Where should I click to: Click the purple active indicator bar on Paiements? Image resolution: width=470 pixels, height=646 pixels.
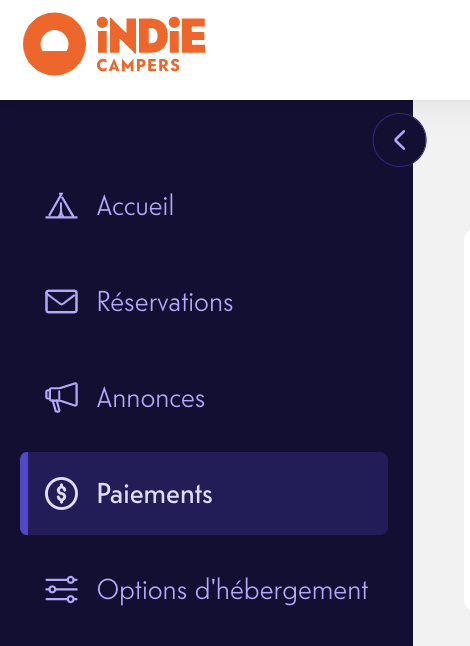[x=24, y=494]
